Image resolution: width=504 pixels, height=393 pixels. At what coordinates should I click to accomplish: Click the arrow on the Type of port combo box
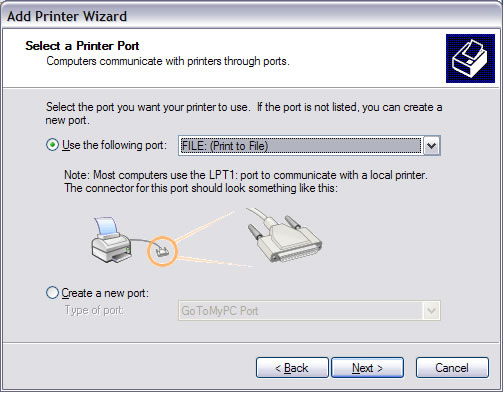click(432, 311)
